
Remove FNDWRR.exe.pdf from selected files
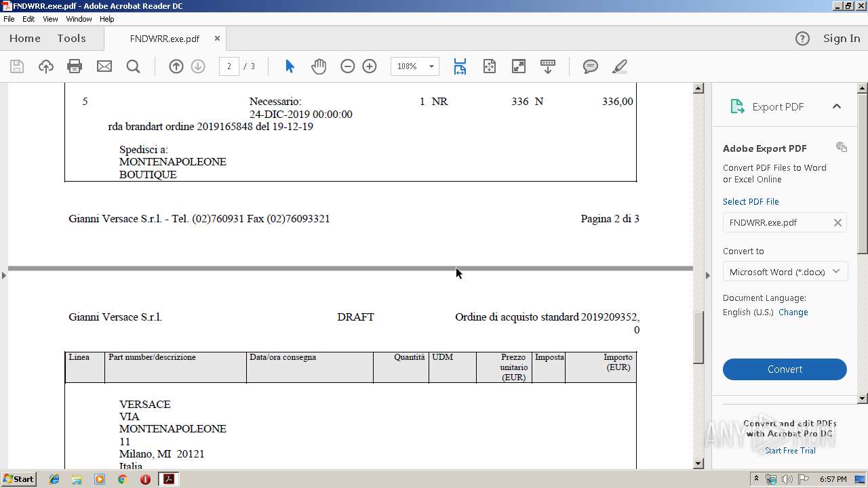(x=837, y=222)
